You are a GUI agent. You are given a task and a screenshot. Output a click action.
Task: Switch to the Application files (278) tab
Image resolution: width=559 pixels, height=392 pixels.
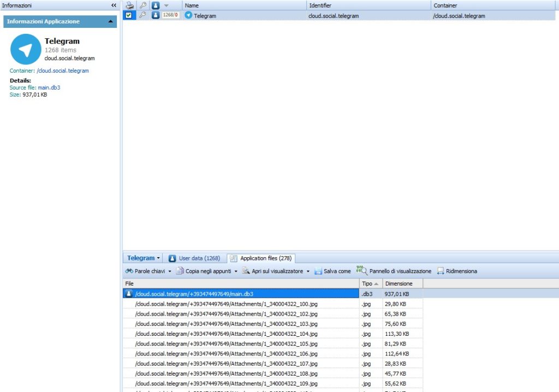261,258
